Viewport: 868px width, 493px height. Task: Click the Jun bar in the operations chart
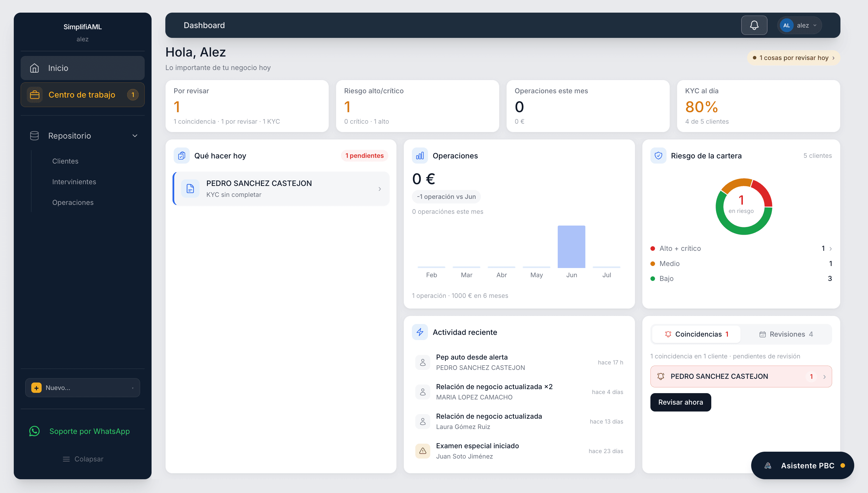pyautogui.click(x=571, y=247)
